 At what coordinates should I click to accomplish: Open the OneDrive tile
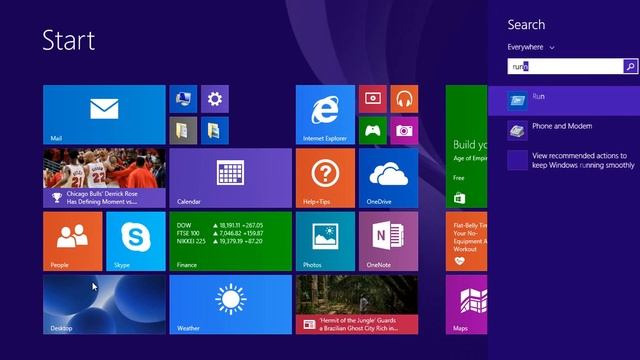389,178
